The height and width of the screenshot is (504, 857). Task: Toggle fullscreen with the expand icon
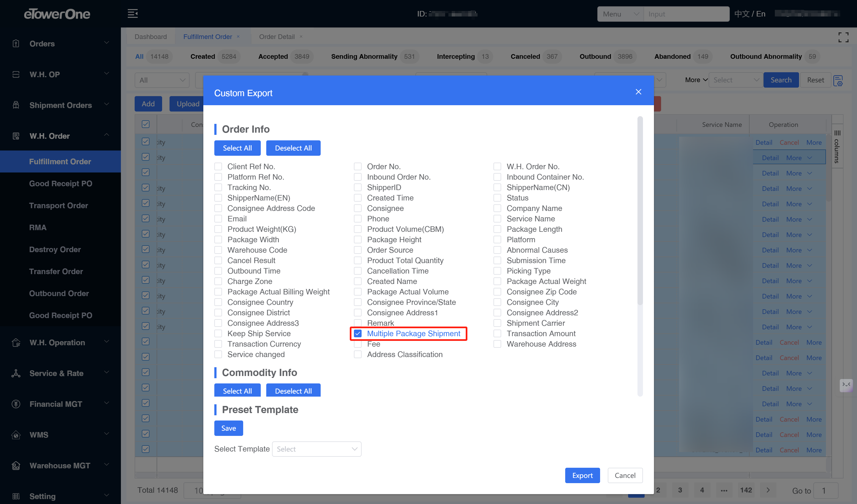point(843,37)
